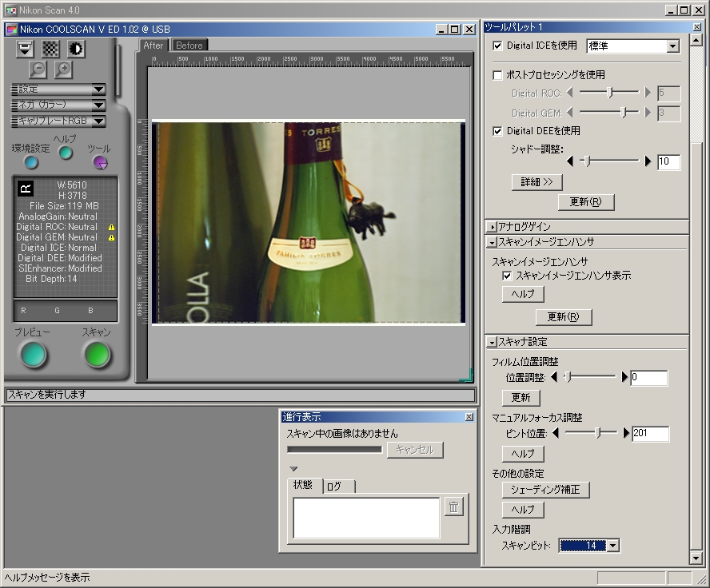Clear the log with trash icon
The image size is (710, 588).
point(453,507)
